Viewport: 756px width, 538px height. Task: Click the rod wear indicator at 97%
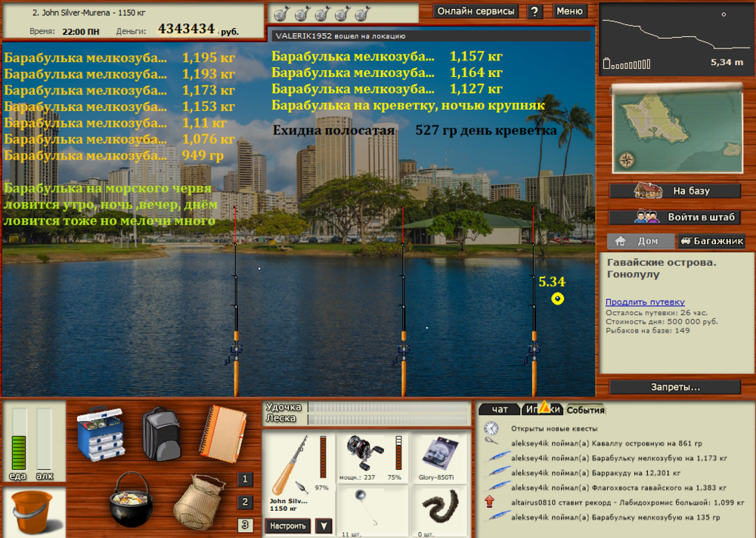coord(323,456)
